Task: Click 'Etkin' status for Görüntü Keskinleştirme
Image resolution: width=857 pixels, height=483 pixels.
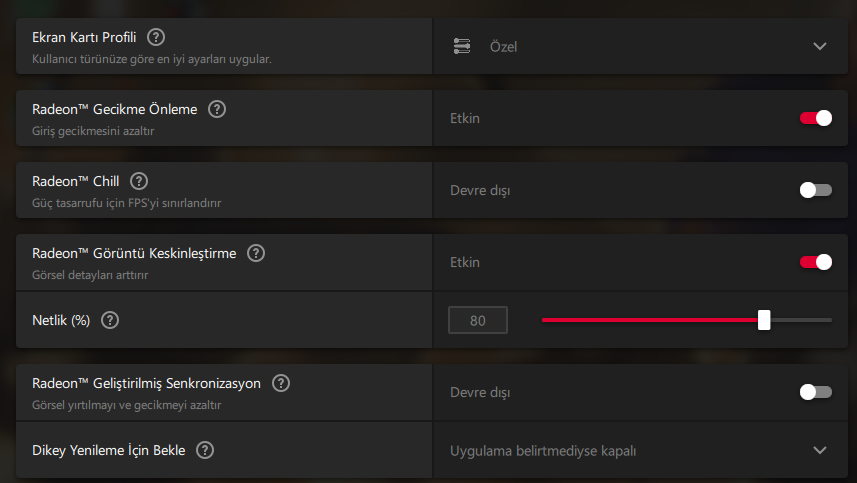Action: tap(465, 263)
